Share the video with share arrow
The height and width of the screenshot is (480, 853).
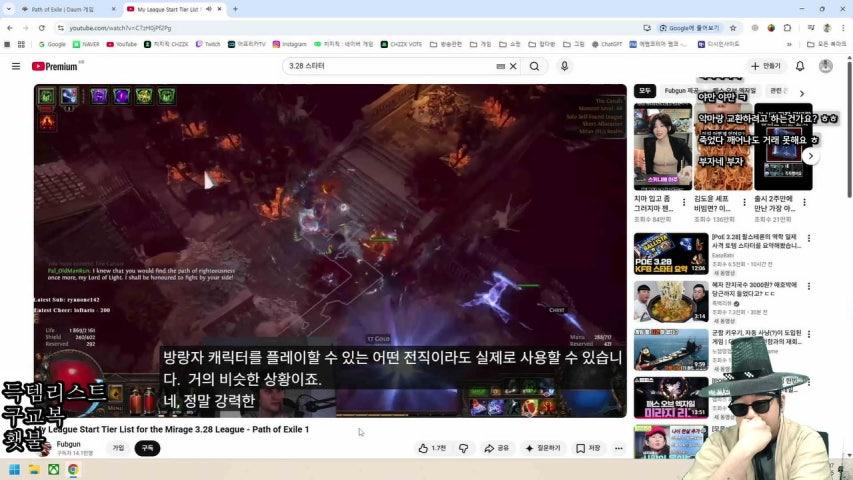coord(496,448)
